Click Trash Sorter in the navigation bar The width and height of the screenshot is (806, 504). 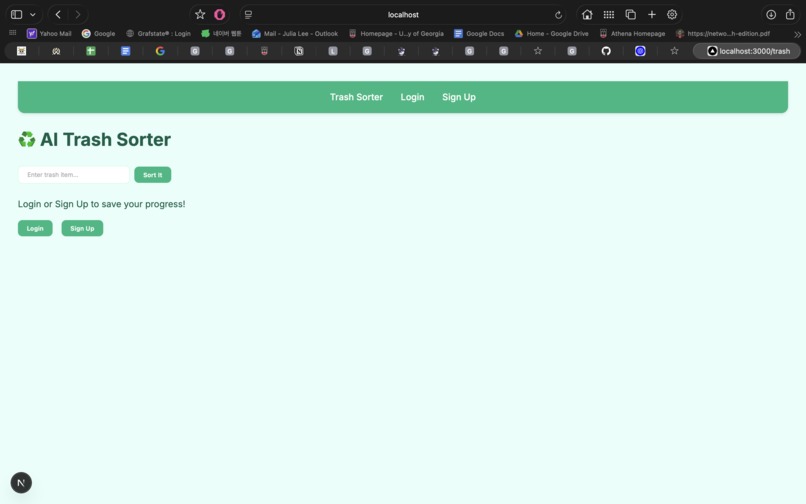coord(356,97)
